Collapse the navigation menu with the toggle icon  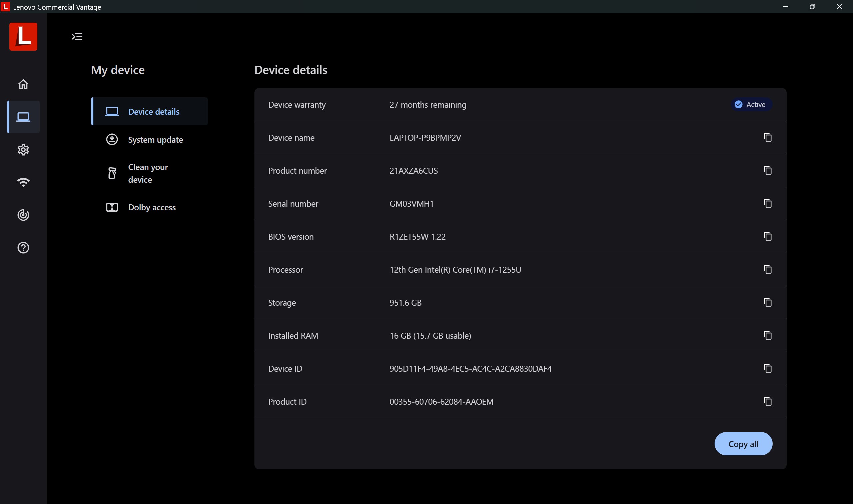tap(77, 37)
